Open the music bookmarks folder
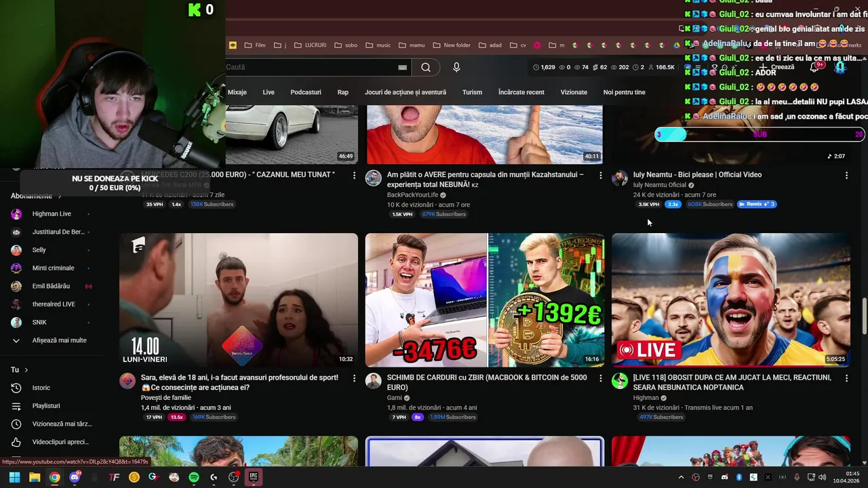 (x=378, y=45)
